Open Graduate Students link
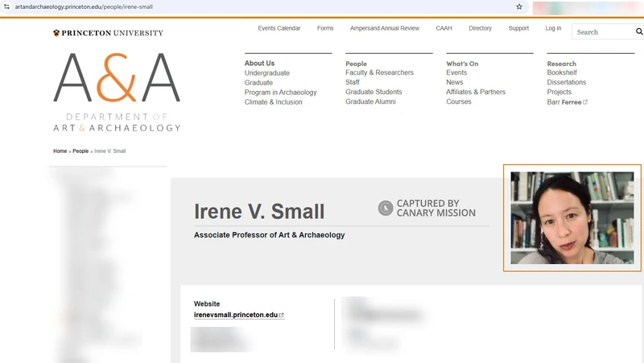The width and height of the screenshot is (644, 363). coord(374,92)
